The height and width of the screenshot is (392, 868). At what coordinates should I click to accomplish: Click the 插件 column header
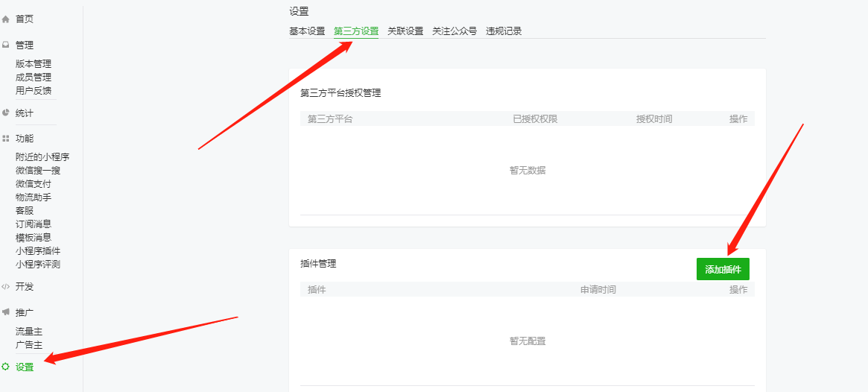[x=317, y=290]
